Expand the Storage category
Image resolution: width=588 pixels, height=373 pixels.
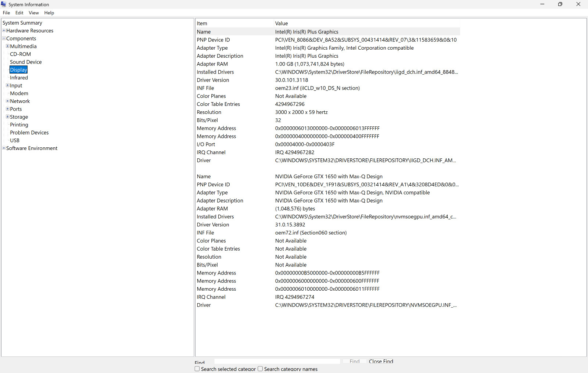tap(8, 116)
